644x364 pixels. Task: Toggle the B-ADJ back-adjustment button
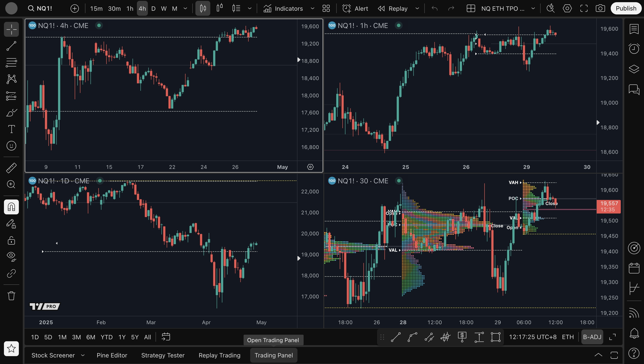[x=592, y=337]
